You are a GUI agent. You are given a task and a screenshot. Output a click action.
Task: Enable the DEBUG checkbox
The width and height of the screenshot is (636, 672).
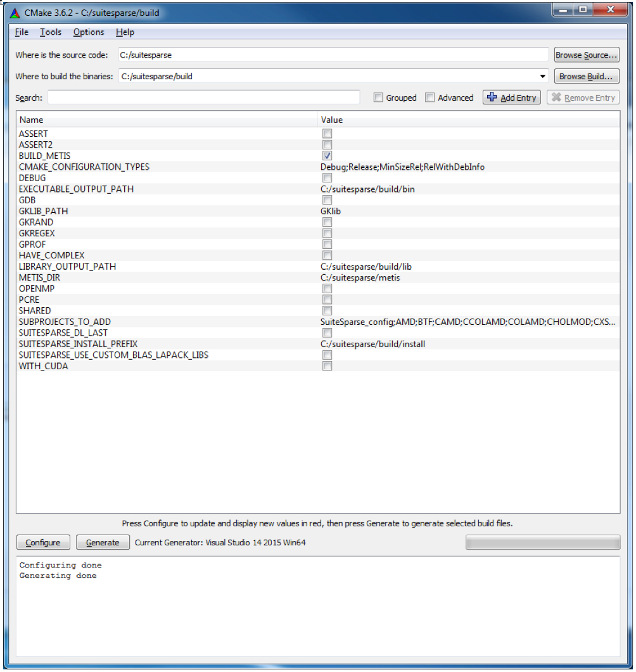click(x=328, y=178)
